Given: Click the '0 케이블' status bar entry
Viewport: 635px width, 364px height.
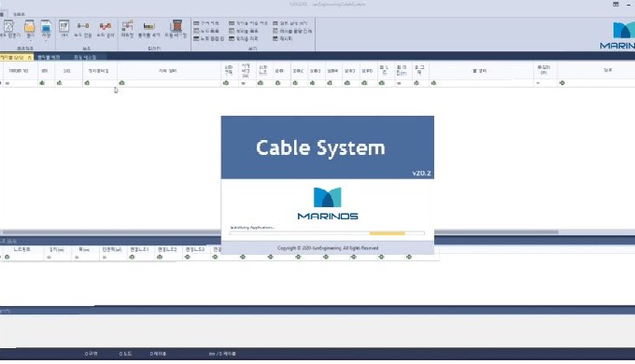Looking at the screenshot, I should click(x=158, y=354).
